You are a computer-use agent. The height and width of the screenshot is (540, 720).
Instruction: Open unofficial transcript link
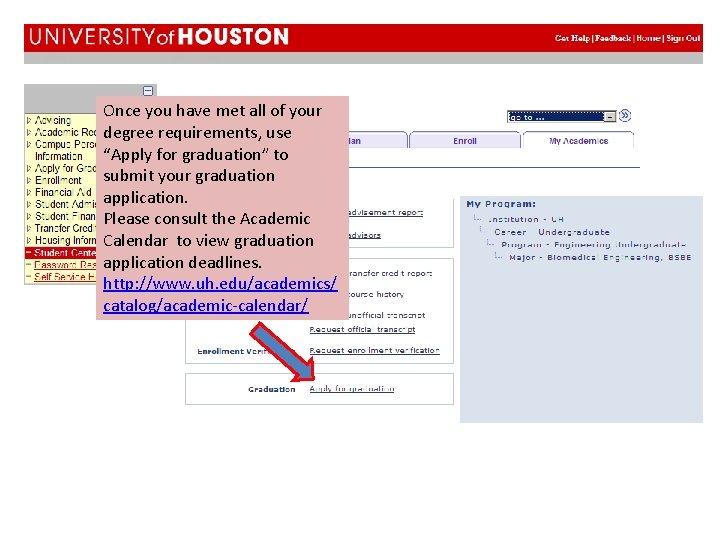387,315
